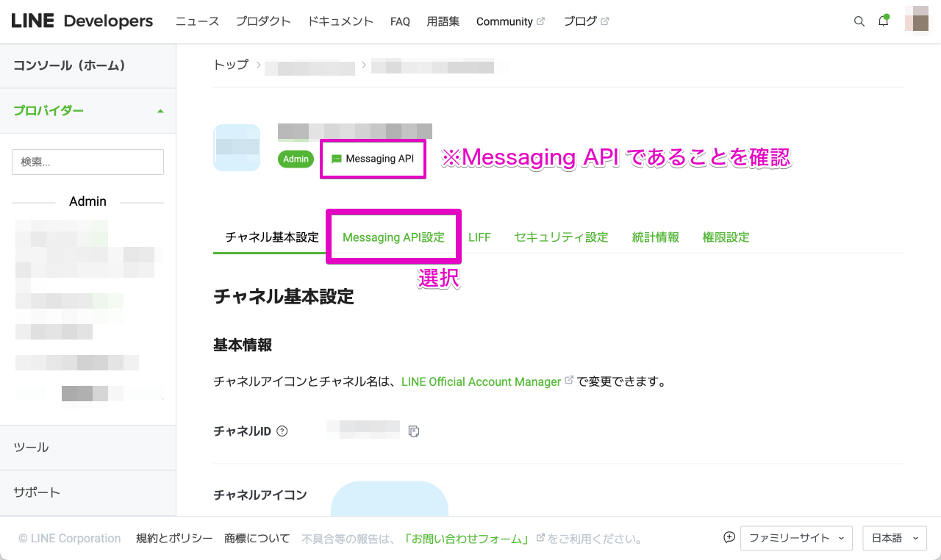The width and height of the screenshot is (941, 560).
Task: Switch to the セキュリティ設定 tab
Action: (561, 237)
